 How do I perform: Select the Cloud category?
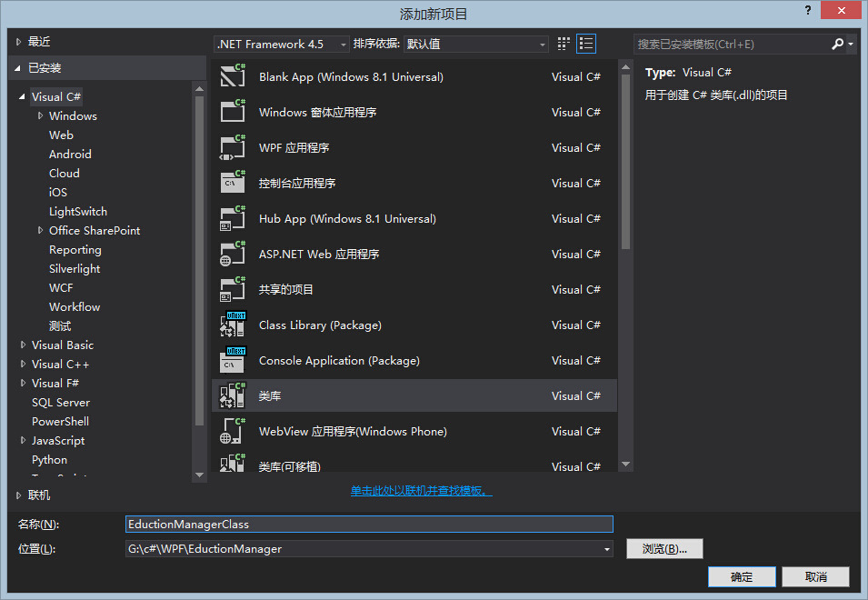coord(65,174)
